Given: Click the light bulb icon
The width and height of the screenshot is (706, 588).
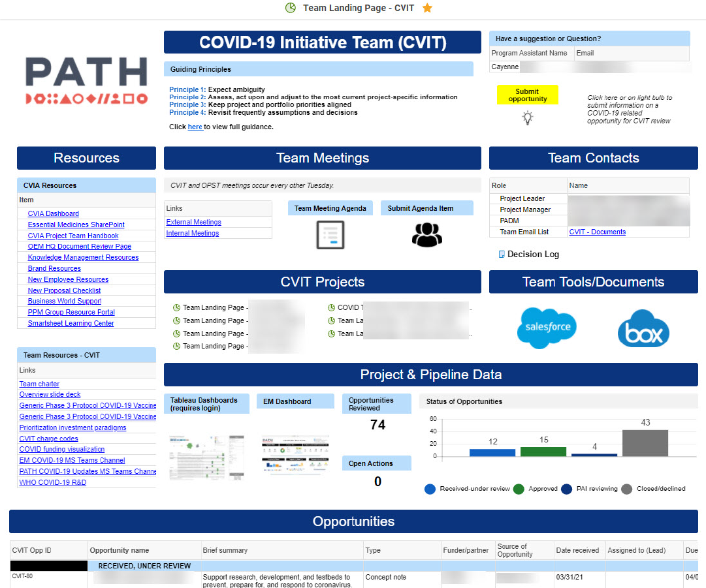Looking at the screenshot, I should coord(527,118).
